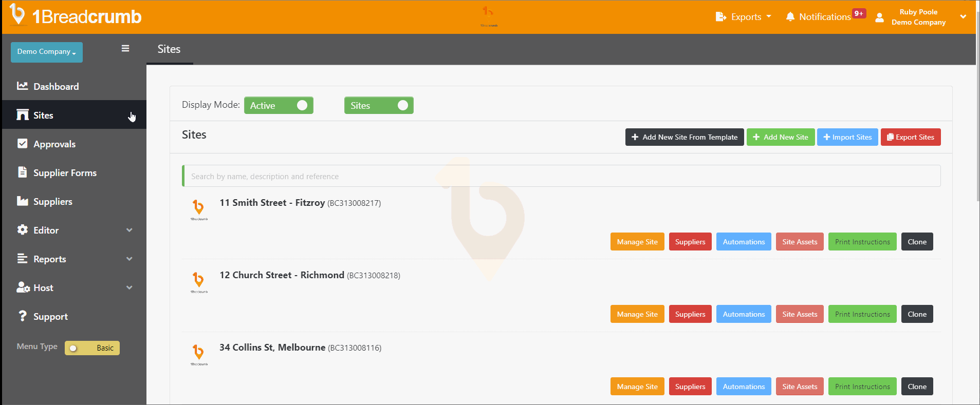
Task: Click the site search input field
Action: (x=562, y=176)
